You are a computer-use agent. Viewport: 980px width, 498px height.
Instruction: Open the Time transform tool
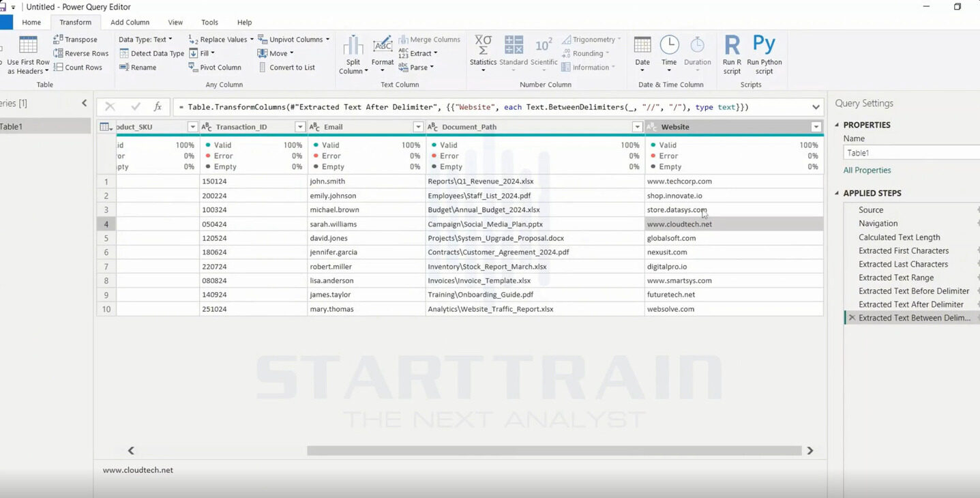(x=669, y=55)
